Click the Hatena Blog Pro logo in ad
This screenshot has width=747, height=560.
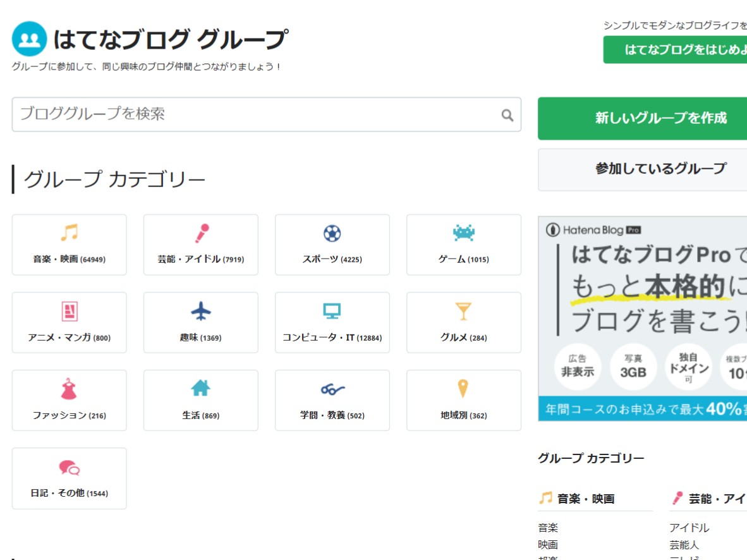tap(593, 230)
